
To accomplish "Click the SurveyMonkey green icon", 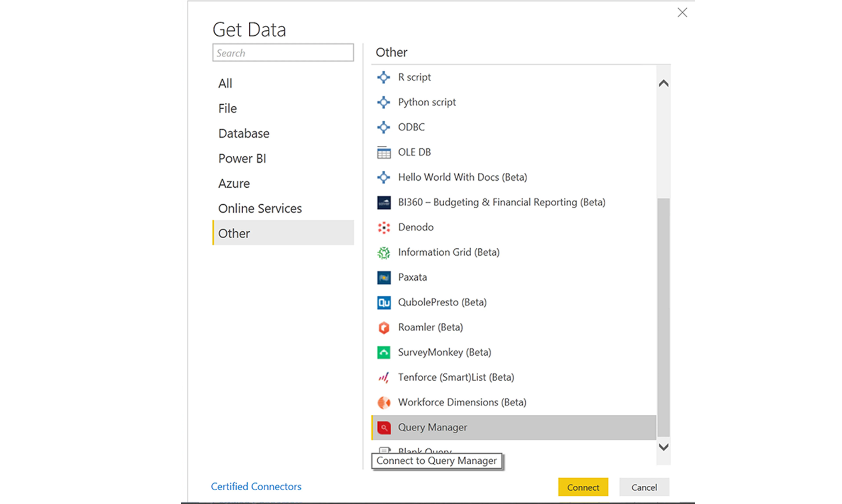I will 384,352.
